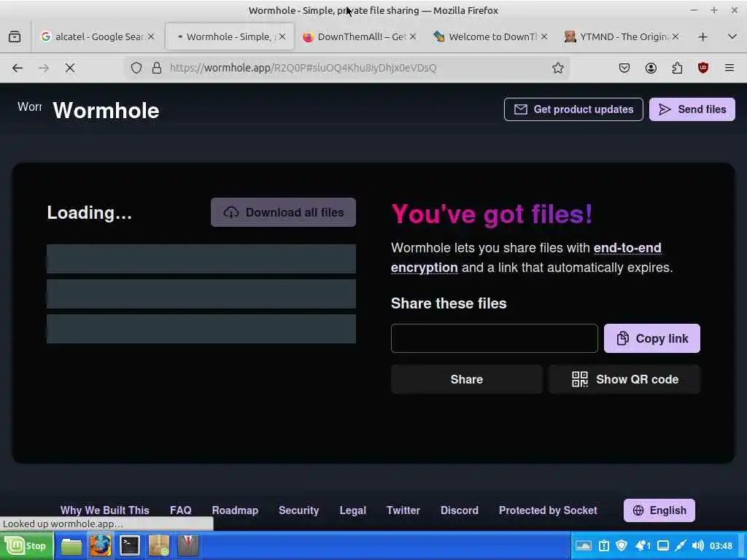Stop loading the page
This screenshot has height=560, width=747.
tap(70, 68)
